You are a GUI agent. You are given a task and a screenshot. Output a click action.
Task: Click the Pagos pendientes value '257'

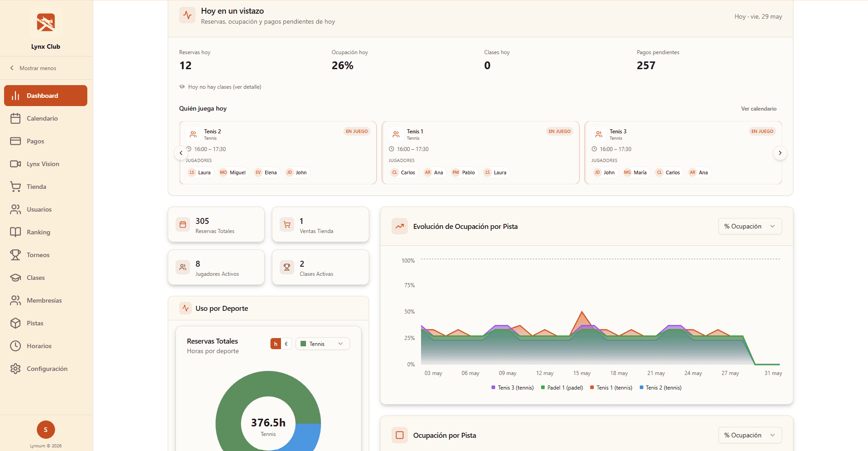pos(646,66)
